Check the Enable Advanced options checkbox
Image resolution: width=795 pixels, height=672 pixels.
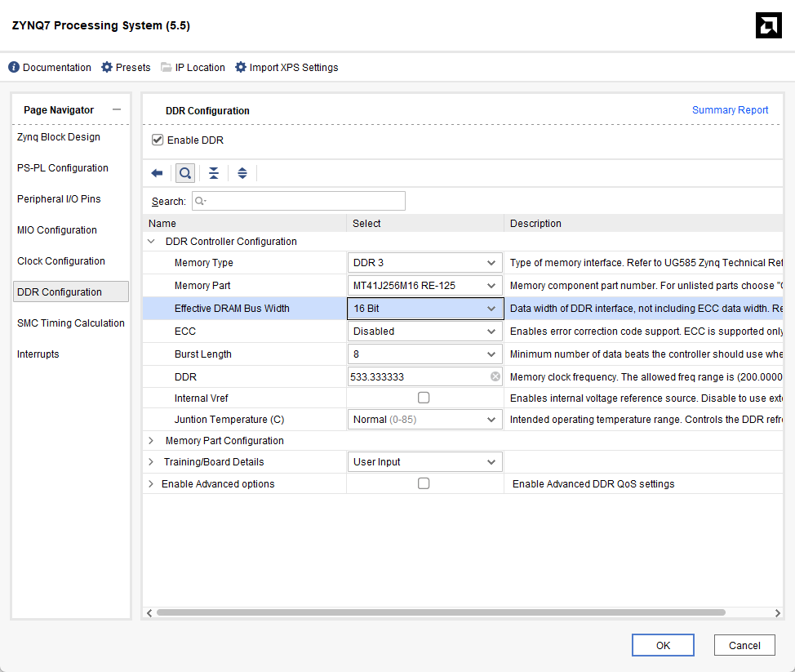(x=424, y=483)
